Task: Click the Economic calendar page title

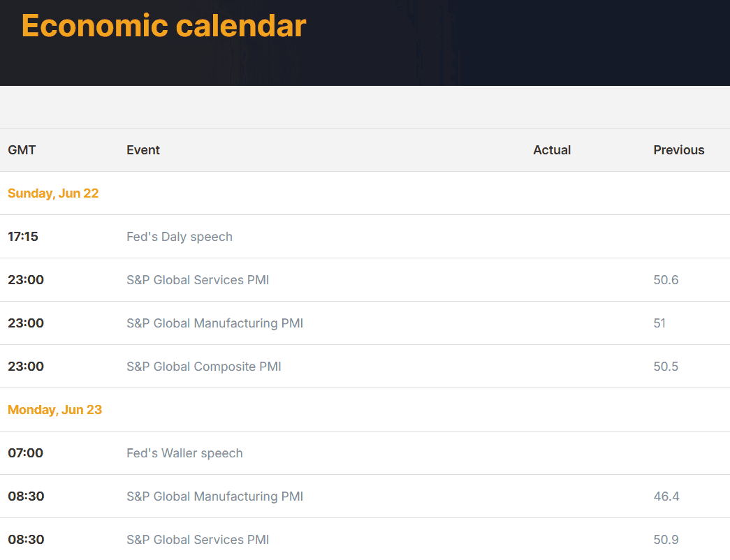Action: tap(163, 26)
